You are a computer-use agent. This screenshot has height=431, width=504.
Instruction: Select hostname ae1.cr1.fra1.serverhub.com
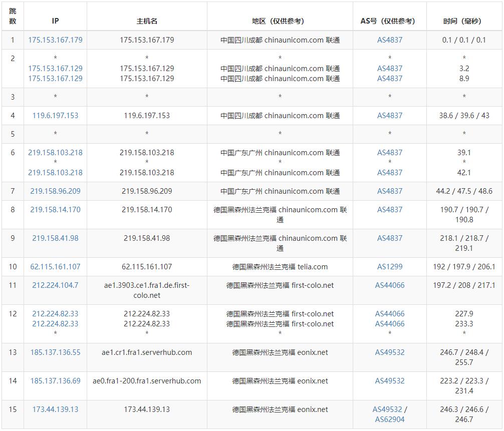pyautogui.click(x=147, y=352)
